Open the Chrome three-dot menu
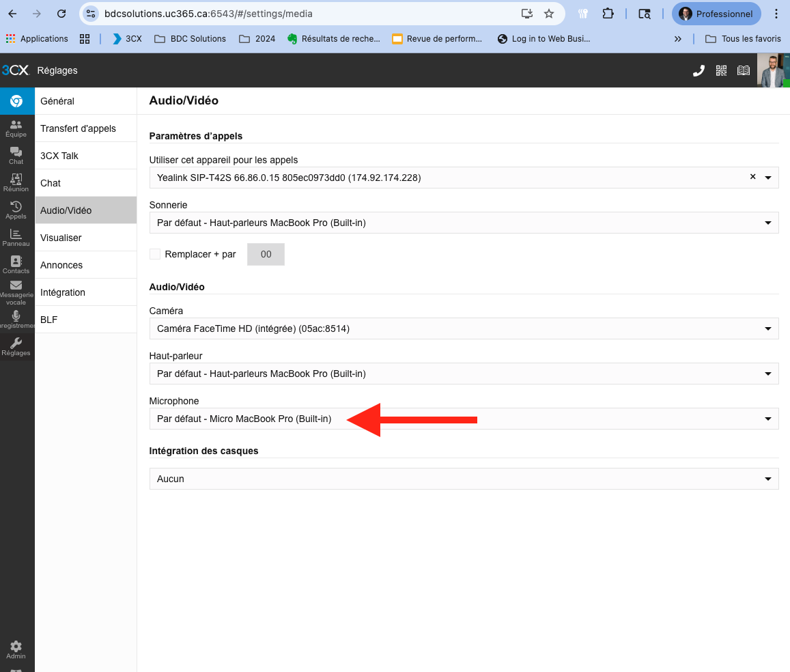The image size is (790, 672). [776, 14]
